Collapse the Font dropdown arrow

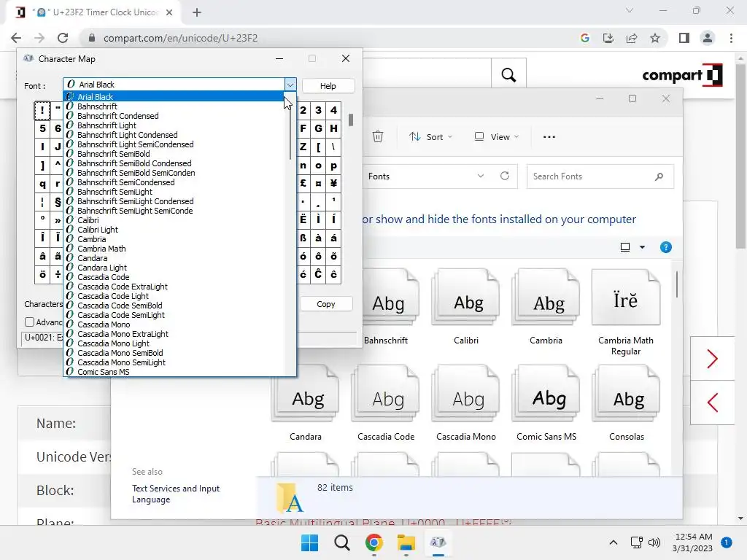tap(290, 85)
